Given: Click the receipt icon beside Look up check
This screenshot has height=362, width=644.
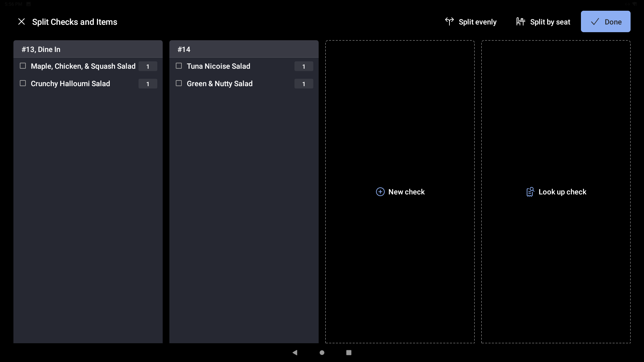Looking at the screenshot, I should click(x=530, y=192).
